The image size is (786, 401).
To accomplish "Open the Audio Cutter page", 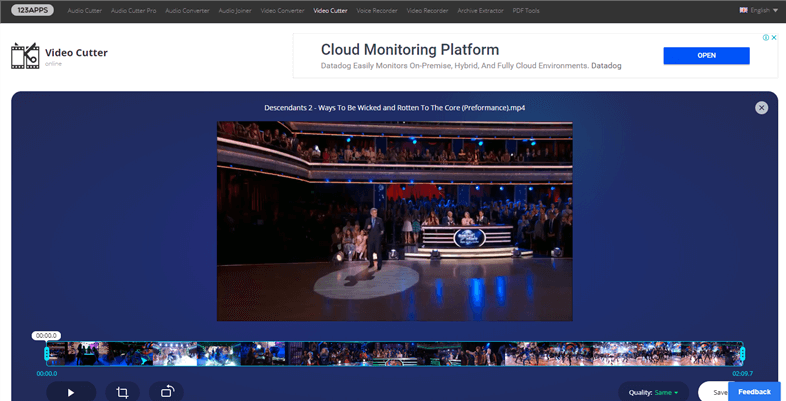I will coord(85,11).
